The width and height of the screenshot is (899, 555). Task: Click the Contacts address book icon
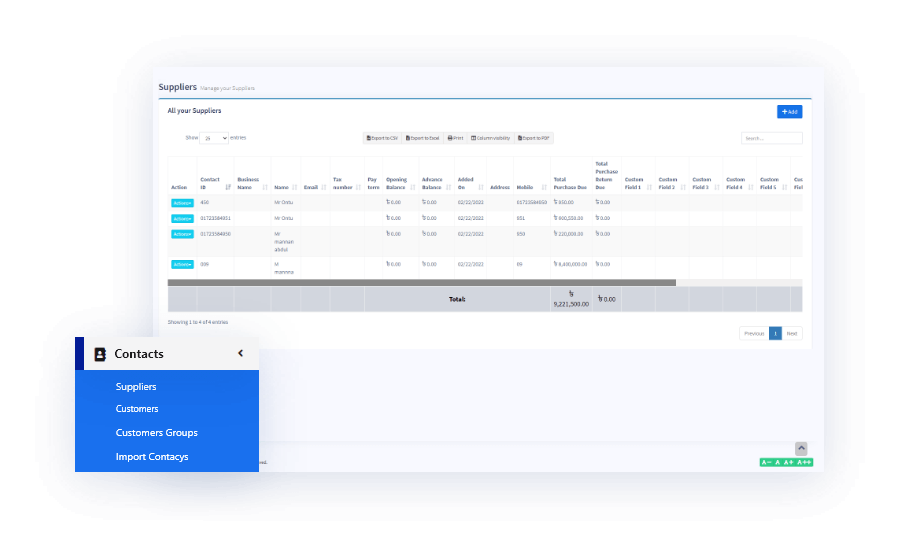coord(100,354)
